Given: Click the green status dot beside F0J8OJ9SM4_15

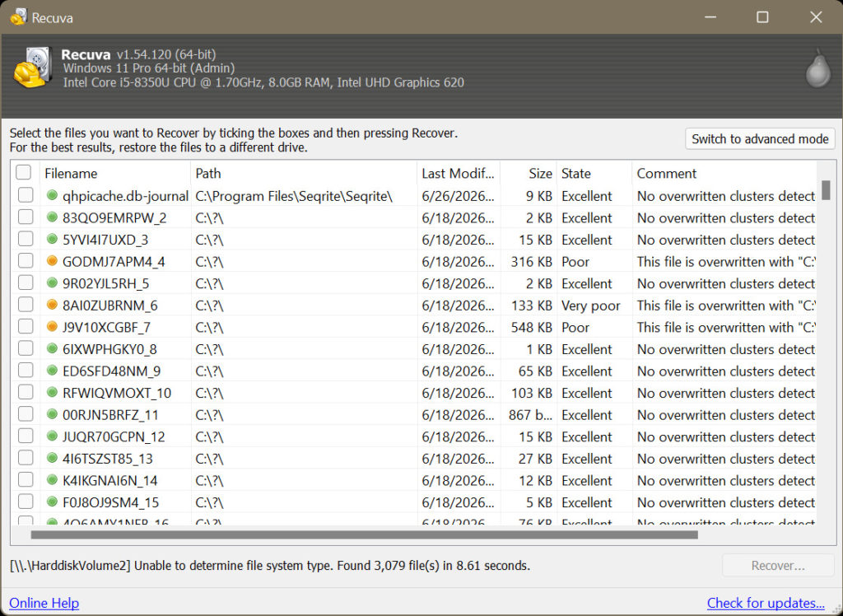Looking at the screenshot, I should 52,502.
